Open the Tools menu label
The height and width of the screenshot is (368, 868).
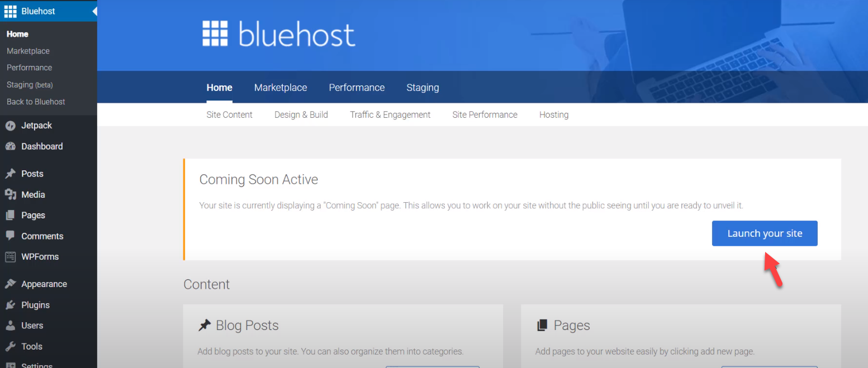(x=32, y=346)
